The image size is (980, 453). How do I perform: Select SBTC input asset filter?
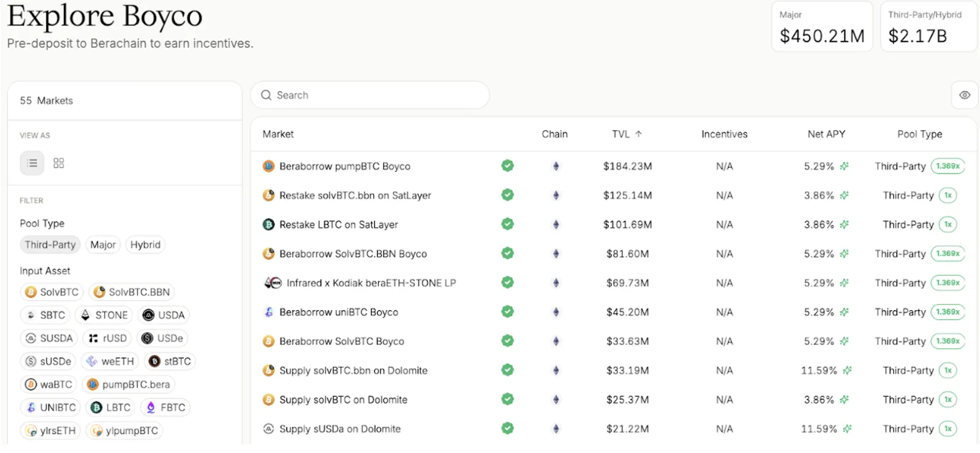[45, 315]
